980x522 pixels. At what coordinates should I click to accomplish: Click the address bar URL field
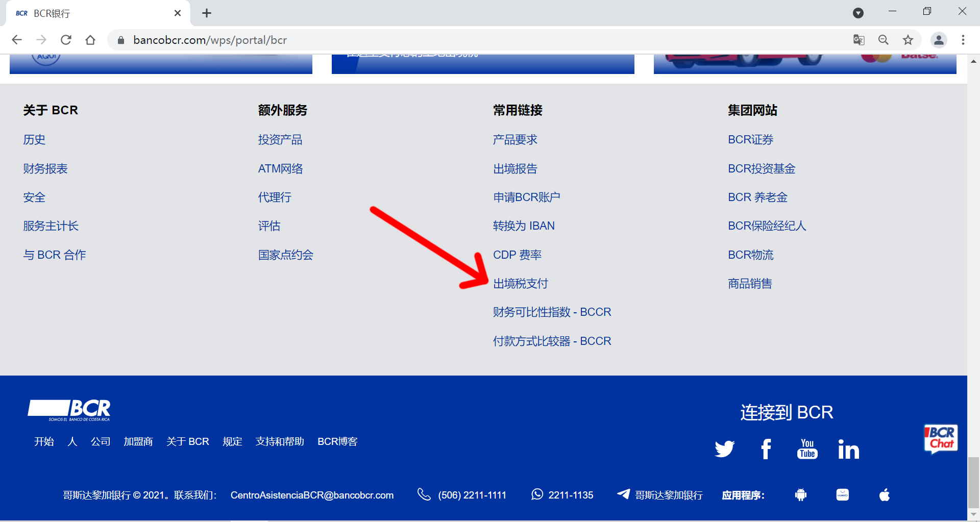pos(459,40)
